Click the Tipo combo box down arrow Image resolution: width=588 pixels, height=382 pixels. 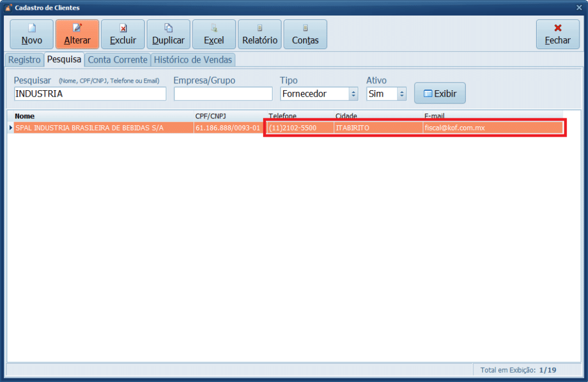pyautogui.click(x=352, y=92)
